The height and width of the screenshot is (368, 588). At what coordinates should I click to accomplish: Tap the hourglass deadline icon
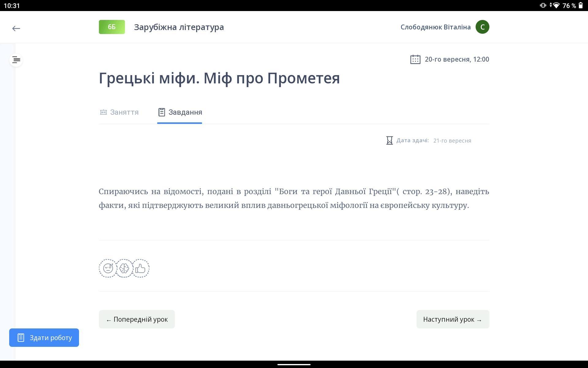tap(389, 140)
